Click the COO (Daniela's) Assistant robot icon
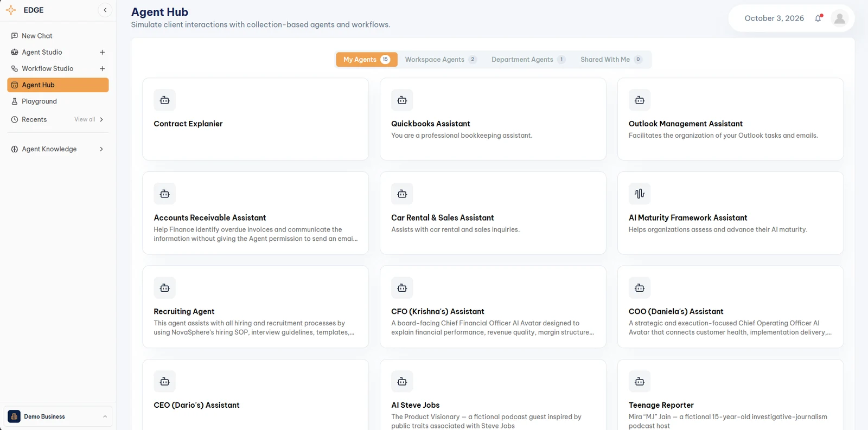 (640, 288)
